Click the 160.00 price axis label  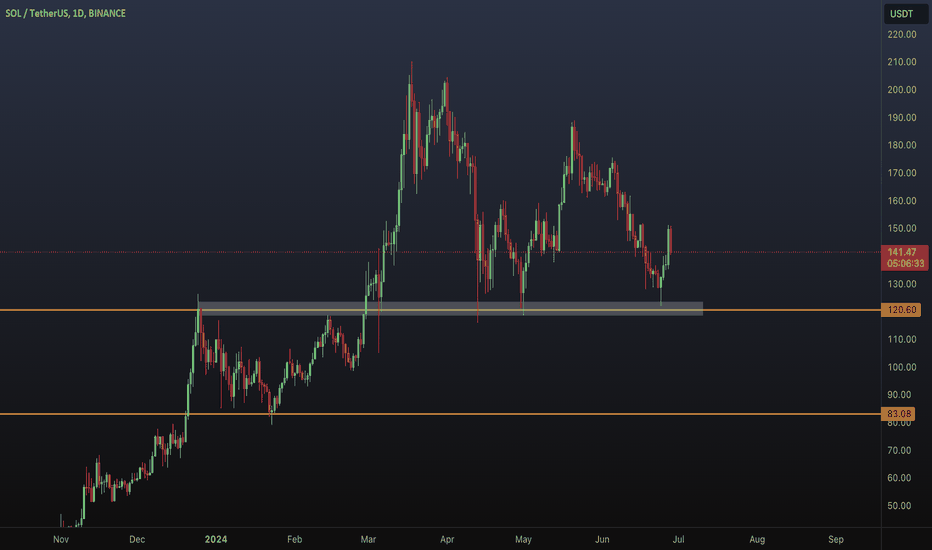point(902,201)
